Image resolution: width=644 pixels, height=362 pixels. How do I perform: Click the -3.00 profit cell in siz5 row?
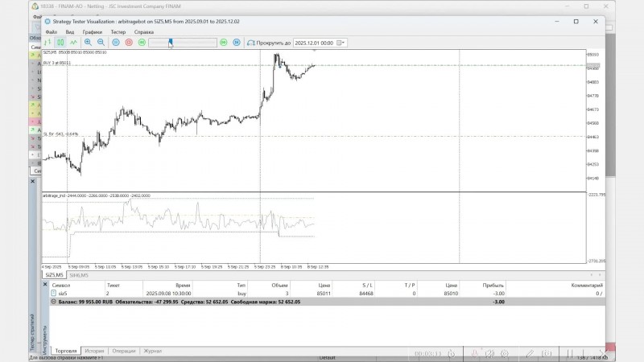pyautogui.click(x=498, y=294)
